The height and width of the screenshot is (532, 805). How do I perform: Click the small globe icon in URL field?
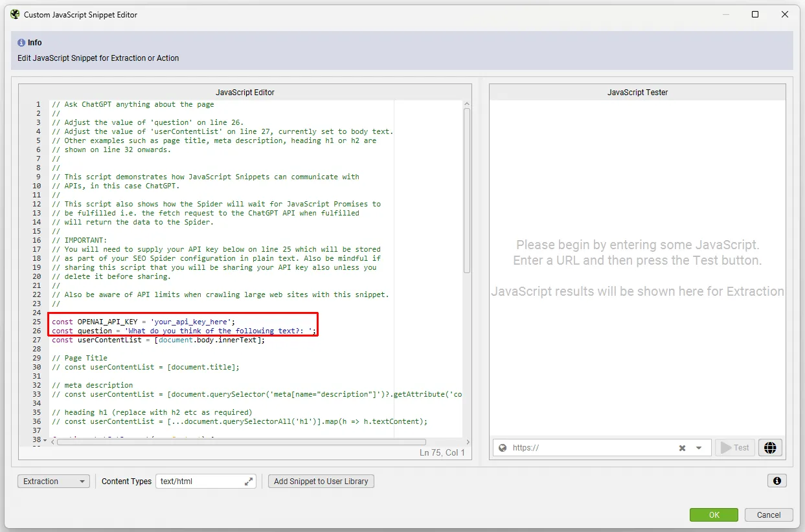point(503,448)
